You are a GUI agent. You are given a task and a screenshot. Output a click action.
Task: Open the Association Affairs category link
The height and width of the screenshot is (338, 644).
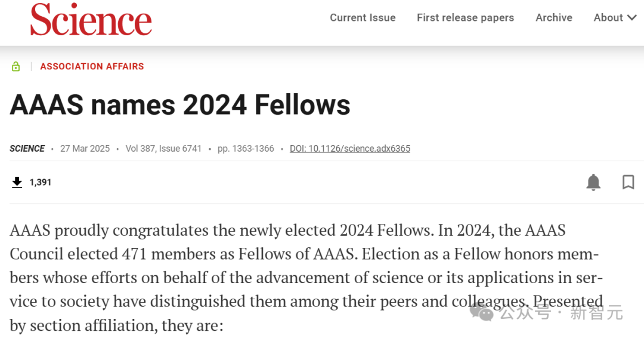(92, 66)
